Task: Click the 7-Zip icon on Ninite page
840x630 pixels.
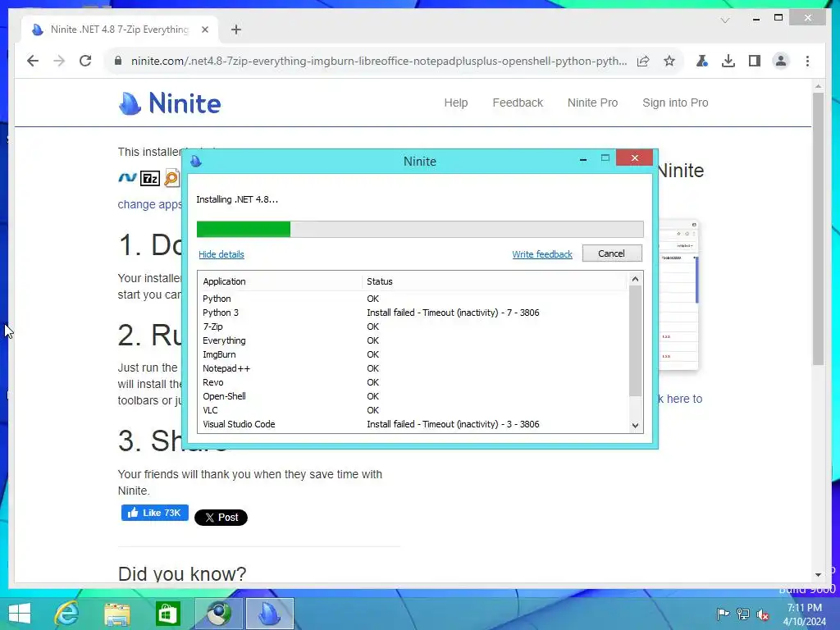Action: click(150, 178)
